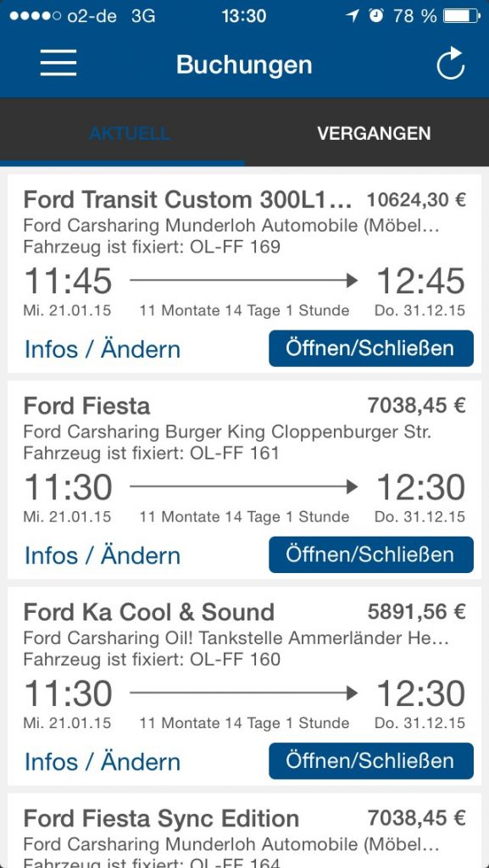Tap the location arrow status icon

353,15
